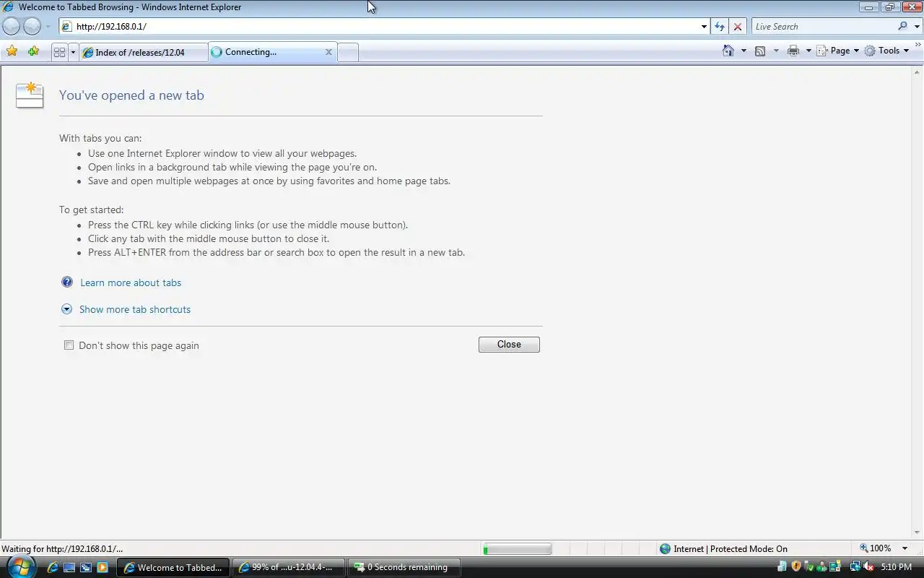Screen dimensions: 924x578
Task: Click the RSS Feeds toolbar icon
Action: click(x=760, y=51)
